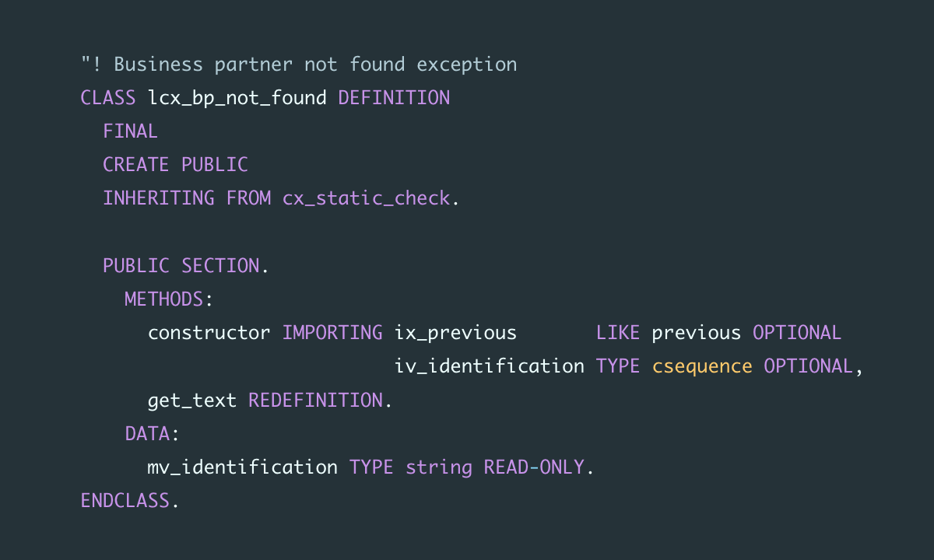This screenshot has width=934, height=560.
Task: Click the orange csequence type name
Action: click(702, 366)
